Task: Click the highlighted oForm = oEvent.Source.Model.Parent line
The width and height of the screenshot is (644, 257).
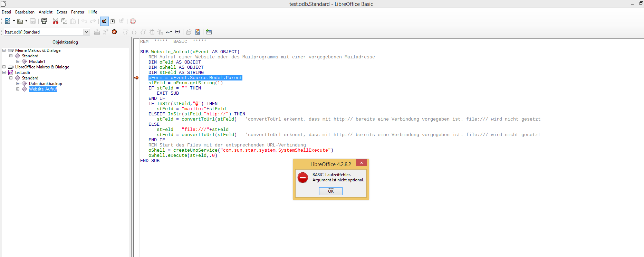Action: coord(195,78)
